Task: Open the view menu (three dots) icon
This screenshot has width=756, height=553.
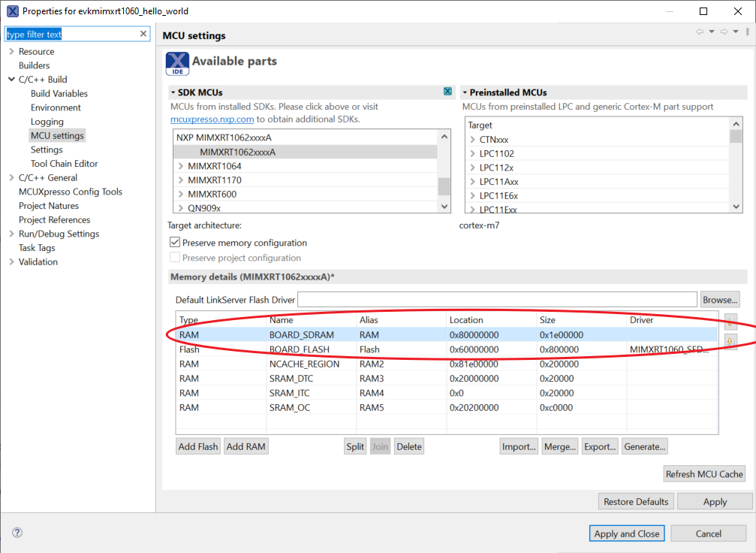Action: pos(746,32)
